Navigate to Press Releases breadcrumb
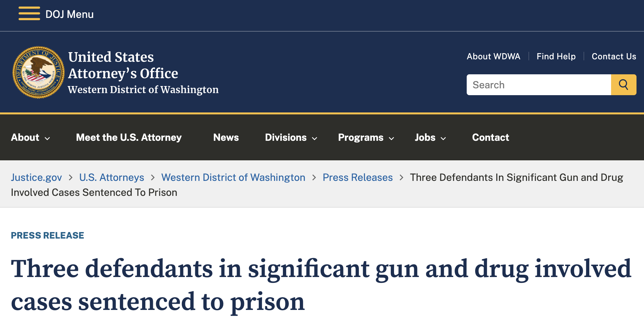Viewport: 644px width, 322px height. (358, 177)
